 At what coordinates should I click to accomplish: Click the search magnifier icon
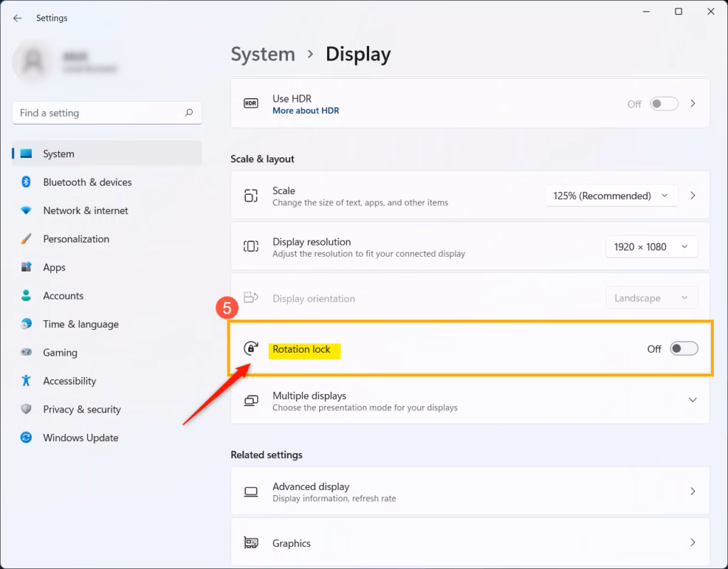pos(188,113)
